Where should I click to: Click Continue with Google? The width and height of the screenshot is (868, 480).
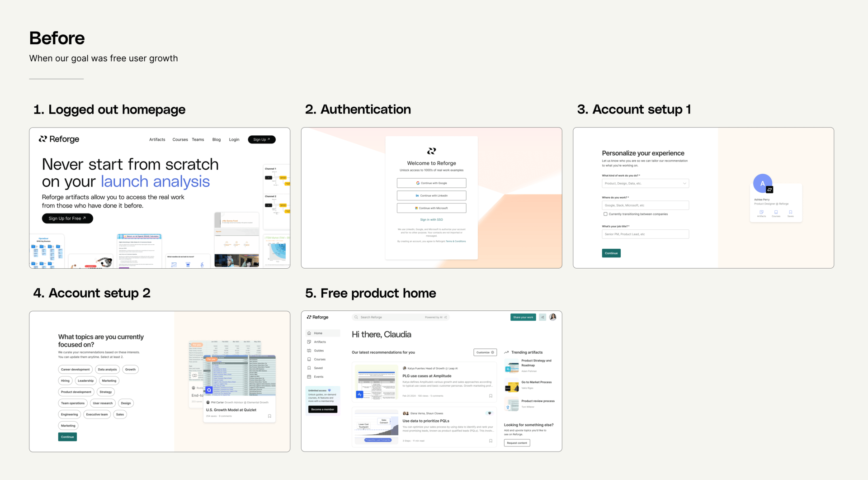(x=431, y=183)
